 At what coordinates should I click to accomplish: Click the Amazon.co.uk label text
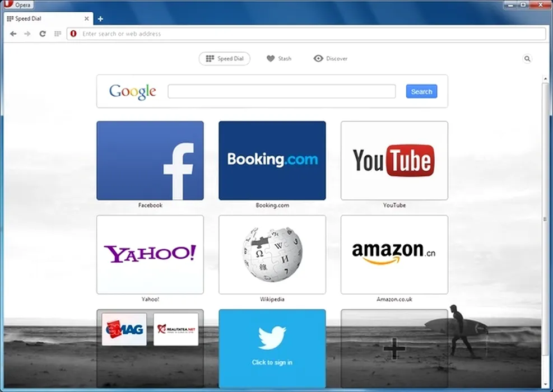click(x=394, y=299)
